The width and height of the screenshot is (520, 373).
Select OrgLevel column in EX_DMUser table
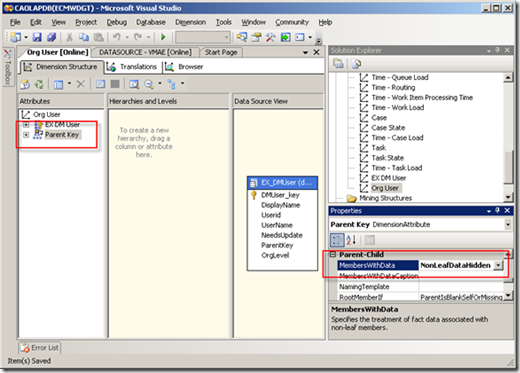tap(275, 255)
